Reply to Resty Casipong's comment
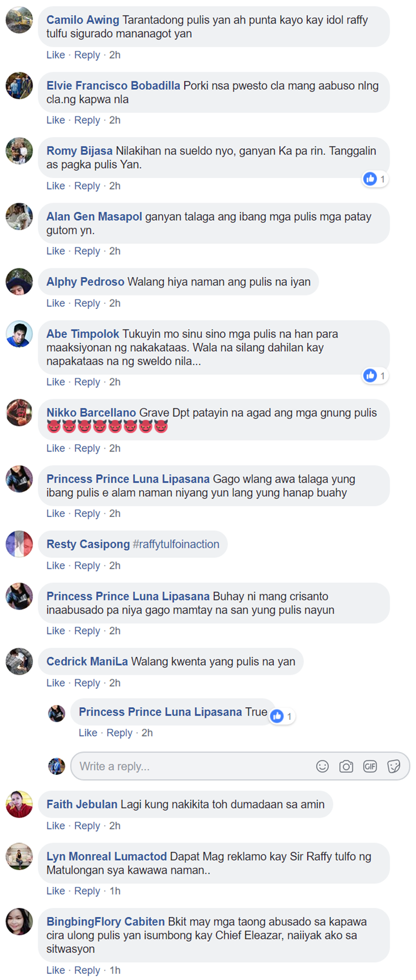416x980 pixels. 87,565
